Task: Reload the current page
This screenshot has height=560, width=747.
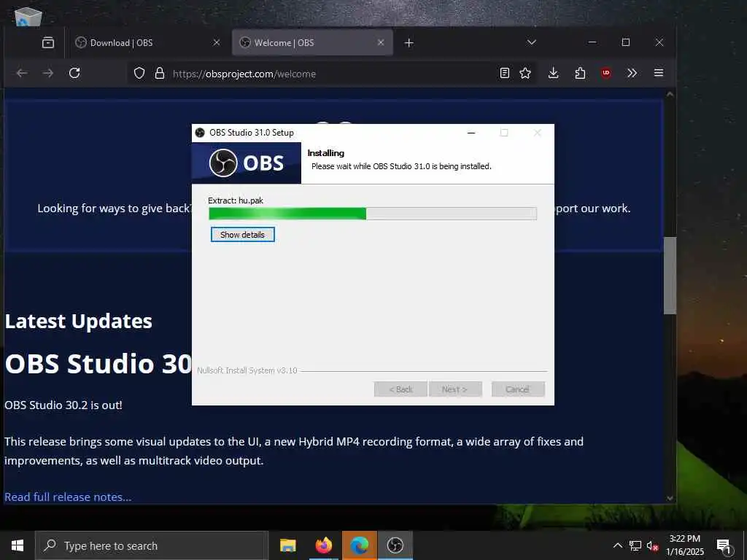Action: (74, 74)
